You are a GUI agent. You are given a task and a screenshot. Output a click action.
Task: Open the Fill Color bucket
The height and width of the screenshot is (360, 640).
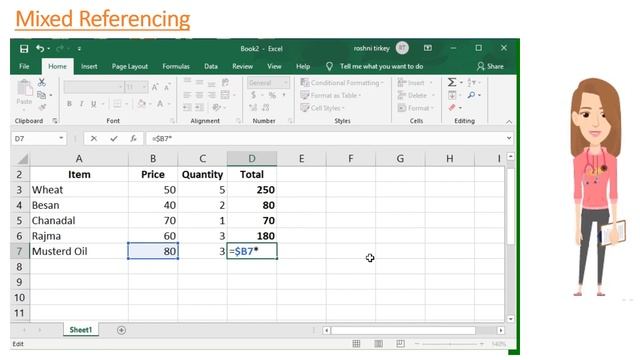[142, 104]
